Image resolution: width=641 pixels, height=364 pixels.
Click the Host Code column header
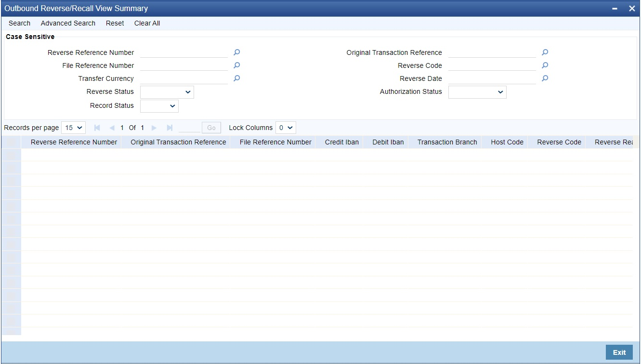click(x=507, y=142)
